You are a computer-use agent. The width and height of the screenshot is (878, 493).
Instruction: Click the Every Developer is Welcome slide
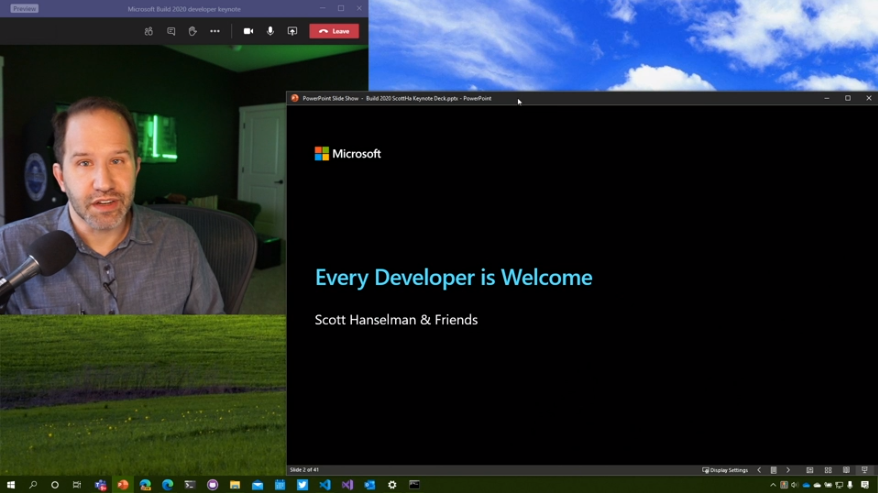(453, 278)
